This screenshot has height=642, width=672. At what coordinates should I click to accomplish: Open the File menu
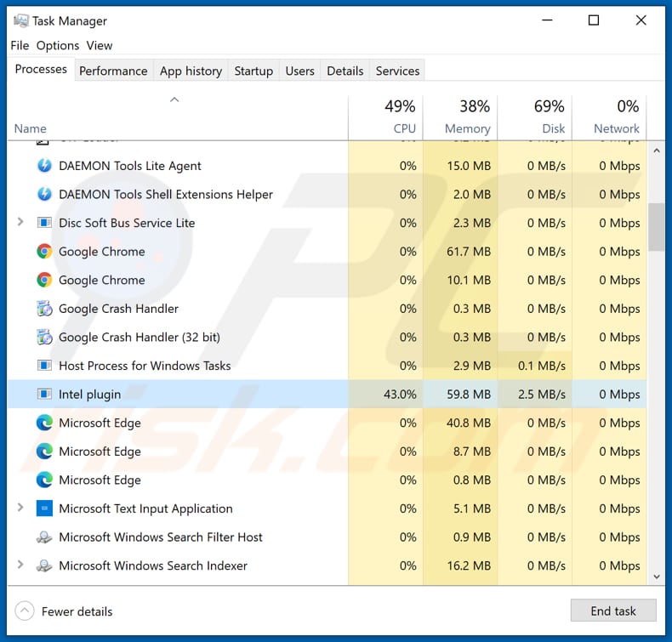(x=20, y=45)
